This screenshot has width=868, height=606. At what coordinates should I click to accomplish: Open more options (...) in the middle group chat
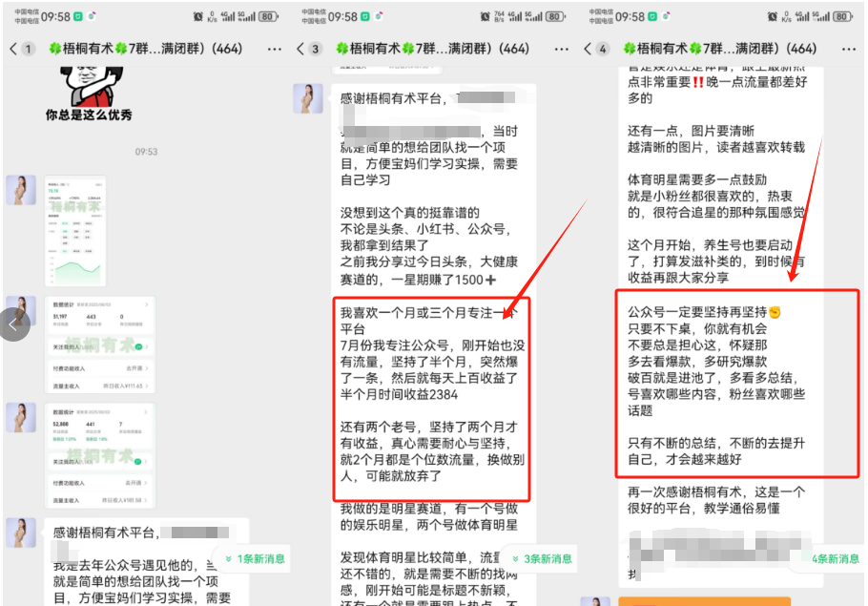[x=561, y=49]
